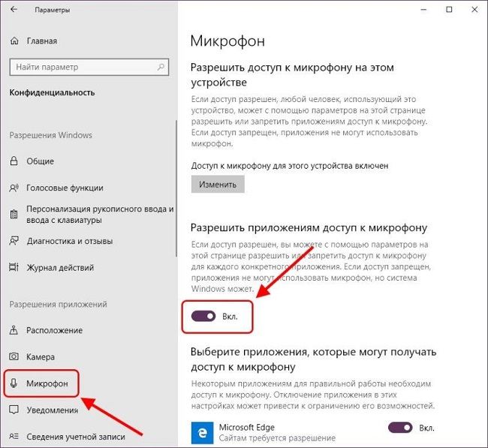This screenshot has height=448, width=488.
Task: Disable microphone access for Microsoft Edge
Action: [400, 428]
